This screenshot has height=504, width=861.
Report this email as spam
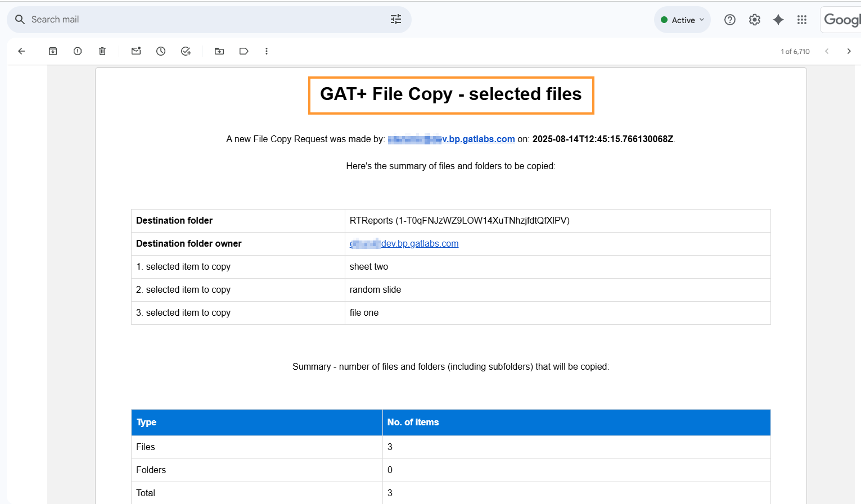click(x=78, y=51)
